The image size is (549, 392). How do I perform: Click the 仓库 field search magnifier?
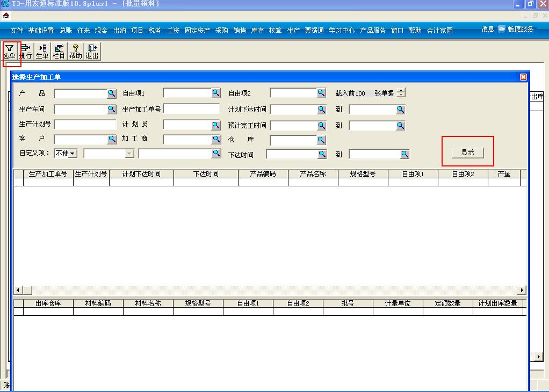tap(321, 140)
